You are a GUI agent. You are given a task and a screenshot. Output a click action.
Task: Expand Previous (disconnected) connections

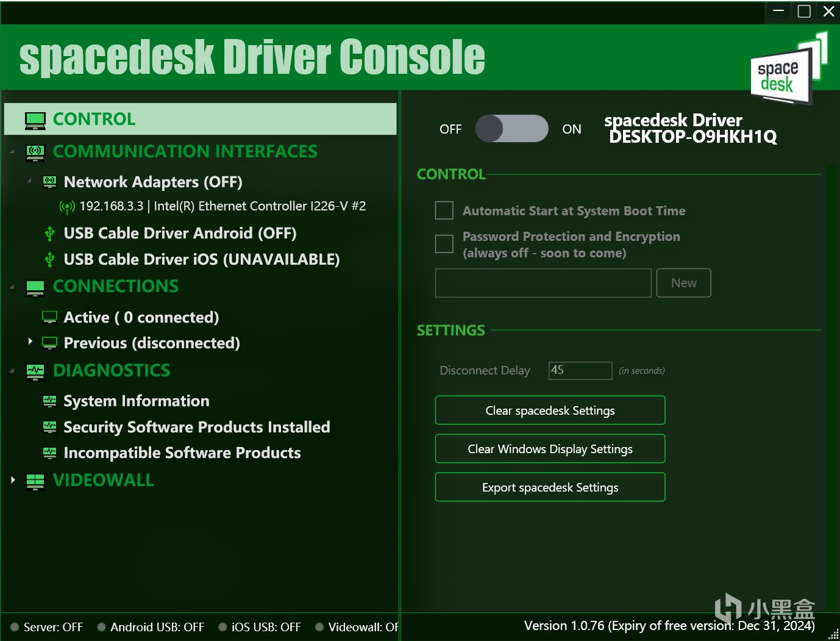point(30,342)
